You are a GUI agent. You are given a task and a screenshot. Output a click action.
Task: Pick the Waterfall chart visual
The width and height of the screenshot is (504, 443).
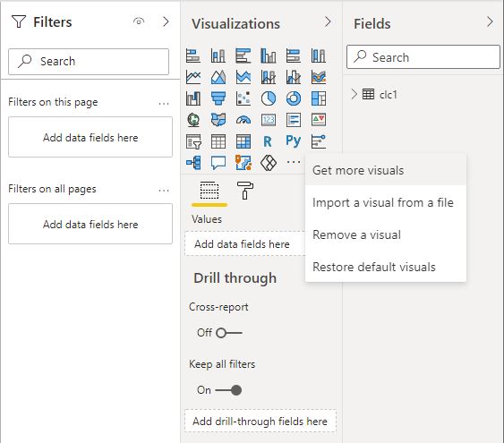click(193, 98)
